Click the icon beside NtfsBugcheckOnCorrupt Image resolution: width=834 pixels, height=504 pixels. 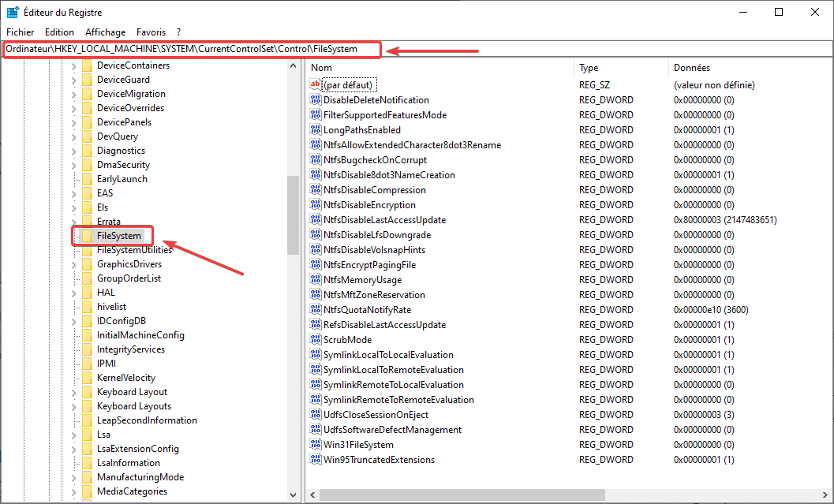pyautogui.click(x=316, y=160)
